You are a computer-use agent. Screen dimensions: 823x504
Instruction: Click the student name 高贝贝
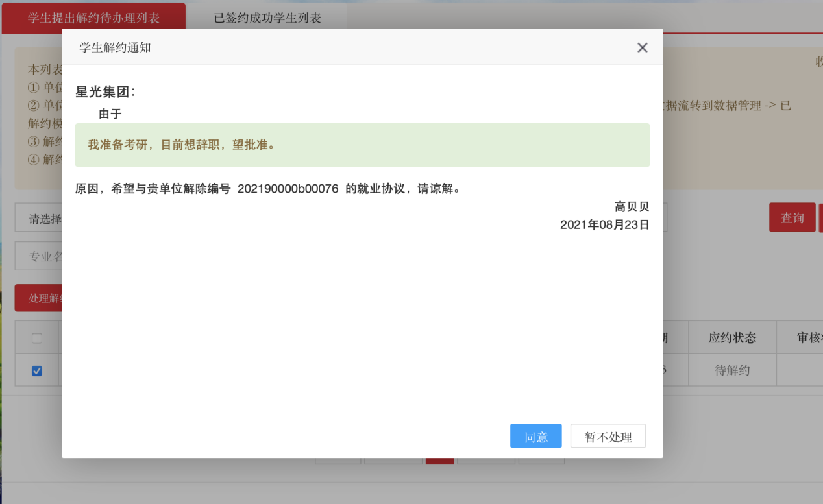tap(632, 207)
